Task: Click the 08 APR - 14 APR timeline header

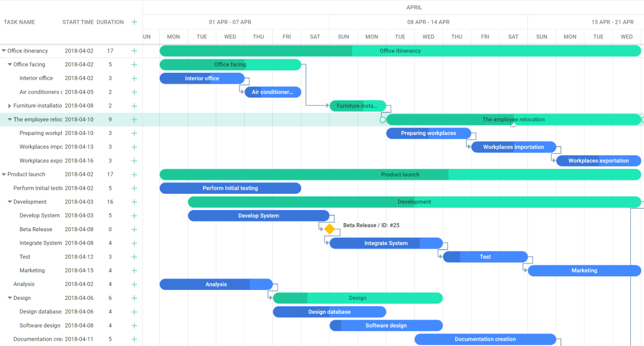Action: tap(428, 22)
